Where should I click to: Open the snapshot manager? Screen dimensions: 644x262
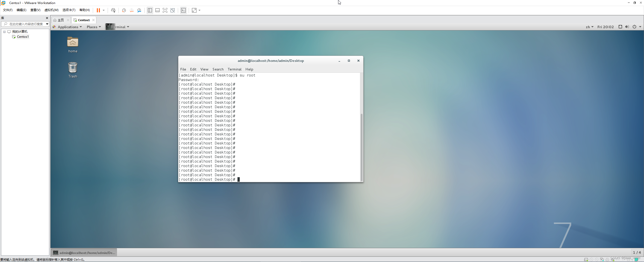click(x=139, y=10)
